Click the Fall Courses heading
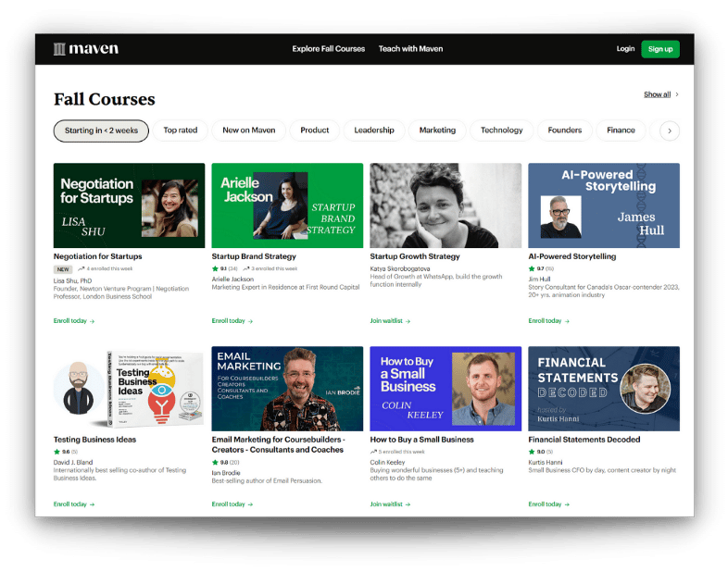This screenshot has width=728, height=572. tap(105, 99)
